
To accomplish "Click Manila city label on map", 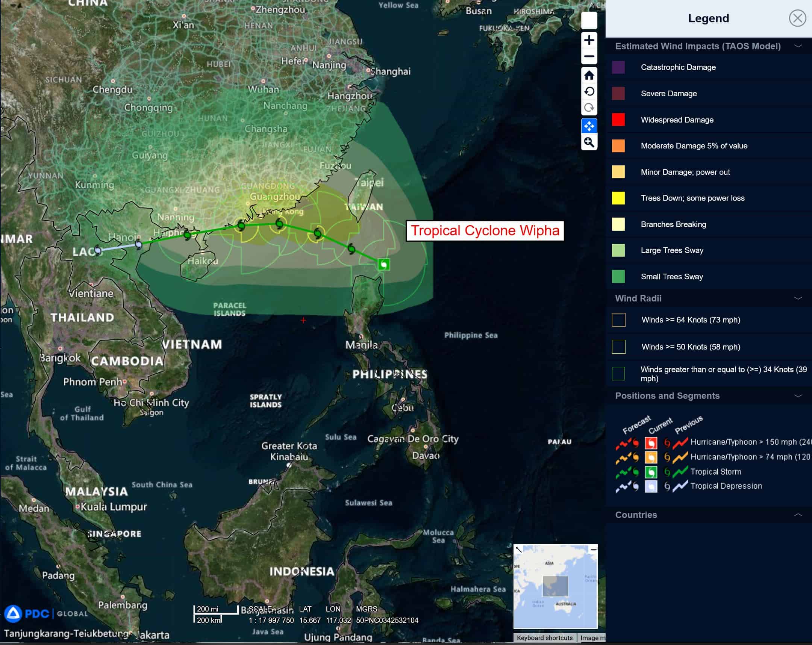I will click(x=362, y=345).
